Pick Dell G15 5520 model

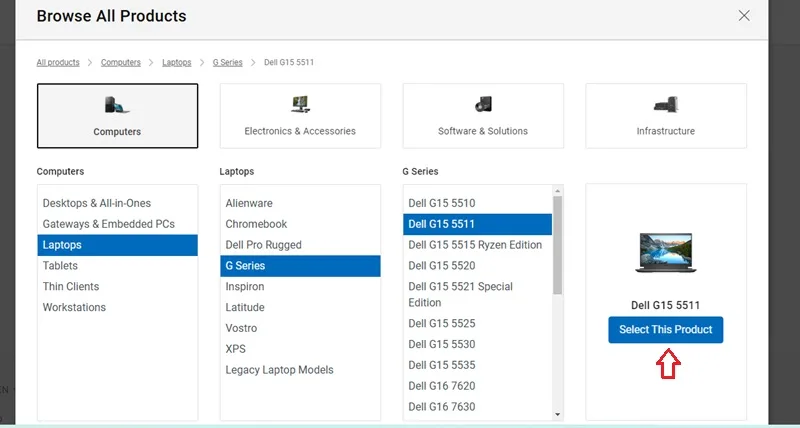[478, 266]
